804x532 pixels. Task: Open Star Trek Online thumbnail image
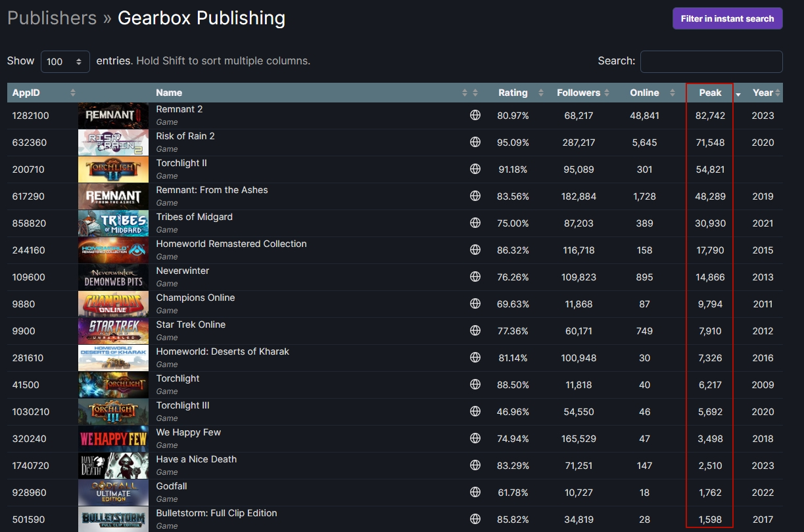(113, 331)
